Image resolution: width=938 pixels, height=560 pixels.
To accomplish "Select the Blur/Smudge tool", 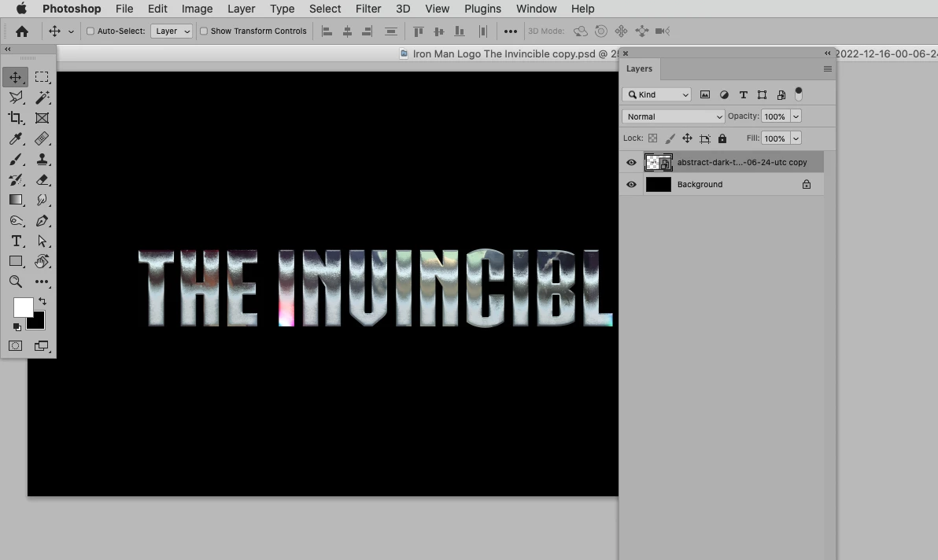I will point(41,200).
